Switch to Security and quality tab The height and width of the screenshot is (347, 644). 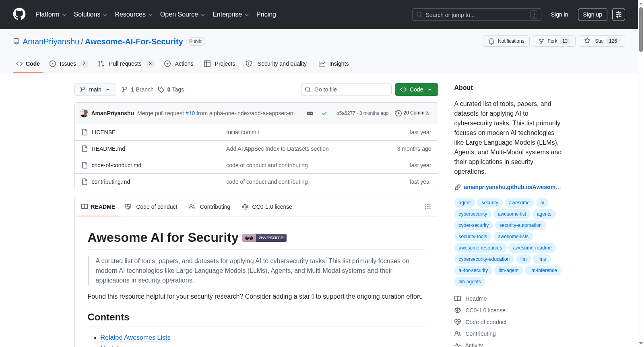pos(276,64)
